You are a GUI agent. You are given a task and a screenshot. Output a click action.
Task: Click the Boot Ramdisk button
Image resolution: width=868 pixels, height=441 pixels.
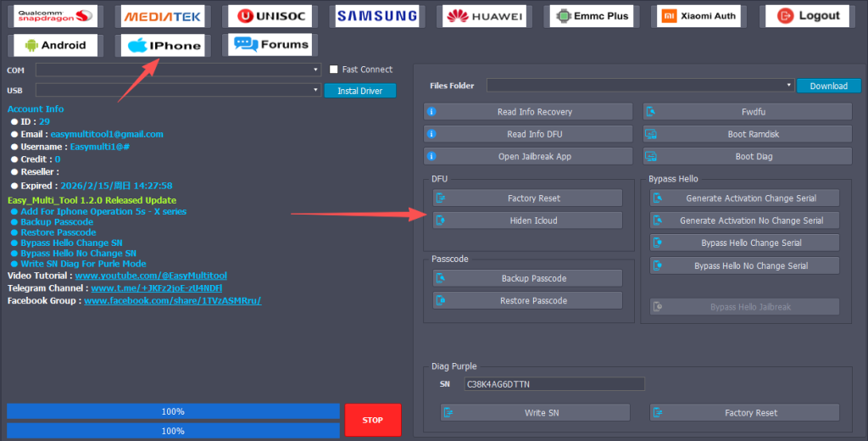[x=748, y=134]
